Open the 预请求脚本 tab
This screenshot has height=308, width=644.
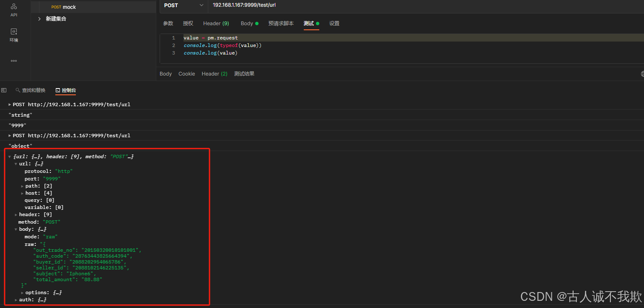(x=281, y=23)
